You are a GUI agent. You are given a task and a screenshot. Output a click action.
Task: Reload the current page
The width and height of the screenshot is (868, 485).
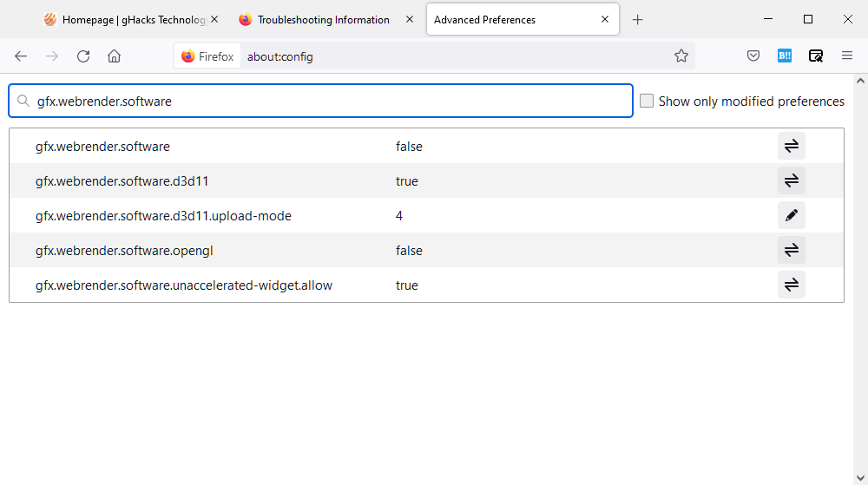[83, 56]
